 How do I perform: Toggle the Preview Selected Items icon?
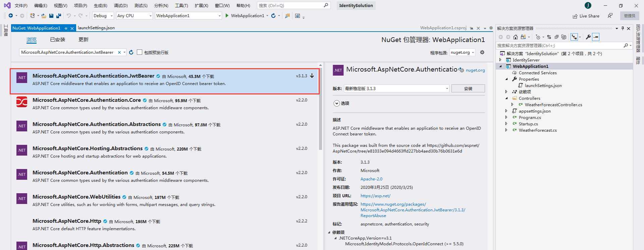pos(596,37)
